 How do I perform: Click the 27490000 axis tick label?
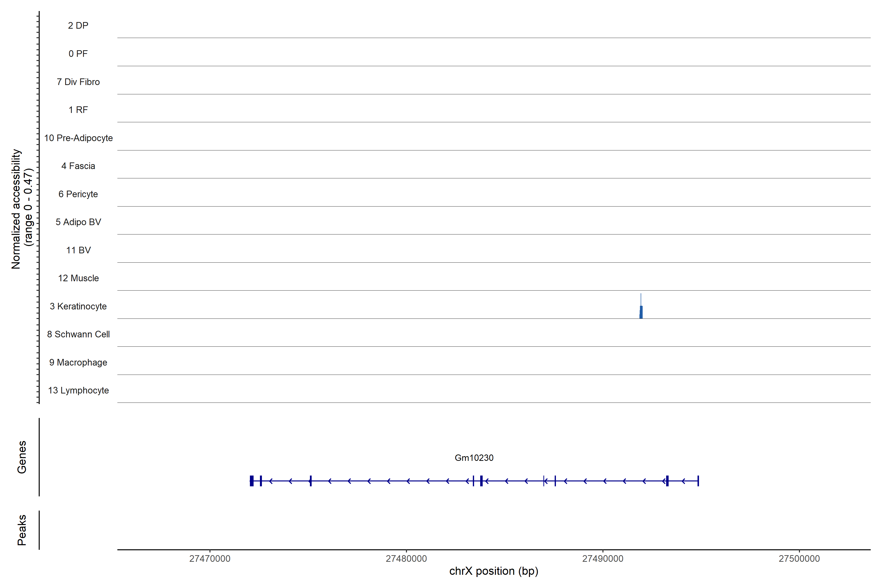point(603,558)
